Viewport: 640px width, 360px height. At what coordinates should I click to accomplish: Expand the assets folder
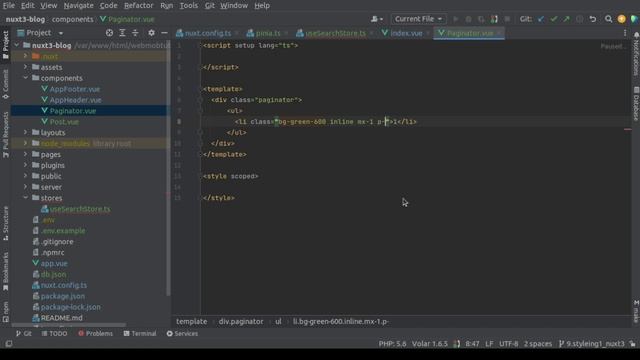(x=26, y=67)
